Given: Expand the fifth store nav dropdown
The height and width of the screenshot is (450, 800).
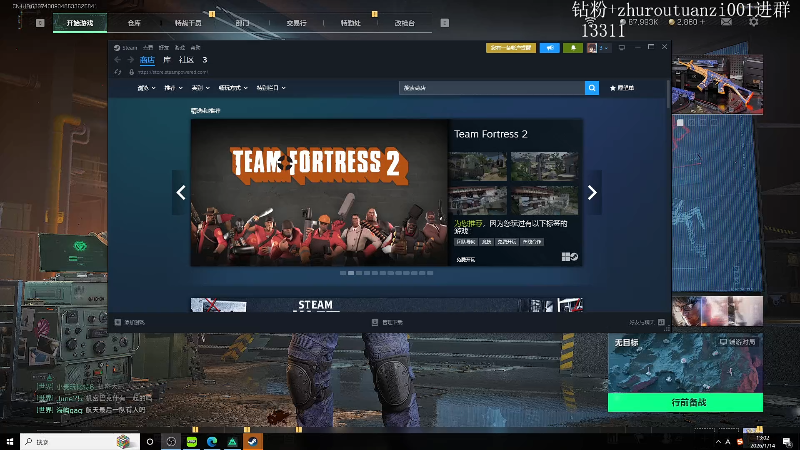Looking at the screenshot, I should coord(271,88).
